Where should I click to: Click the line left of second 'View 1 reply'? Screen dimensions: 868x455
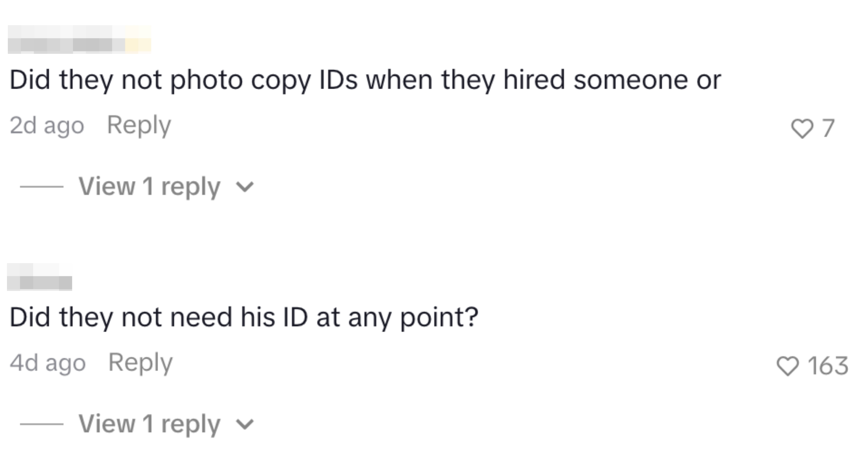pyautogui.click(x=42, y=424)
